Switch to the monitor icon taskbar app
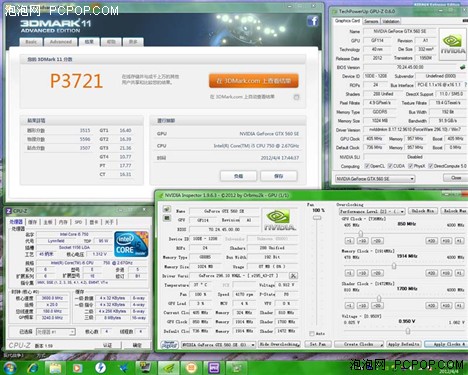 (146, 368)
